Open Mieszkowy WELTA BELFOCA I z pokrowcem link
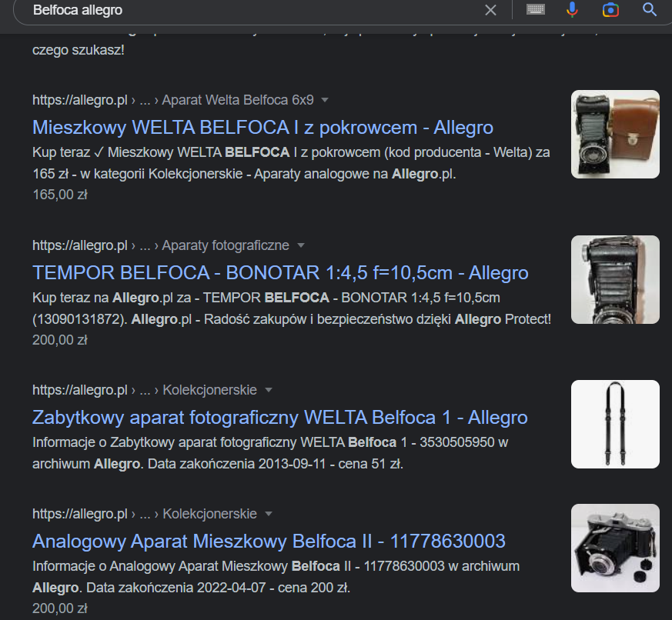 click(262, 127)
